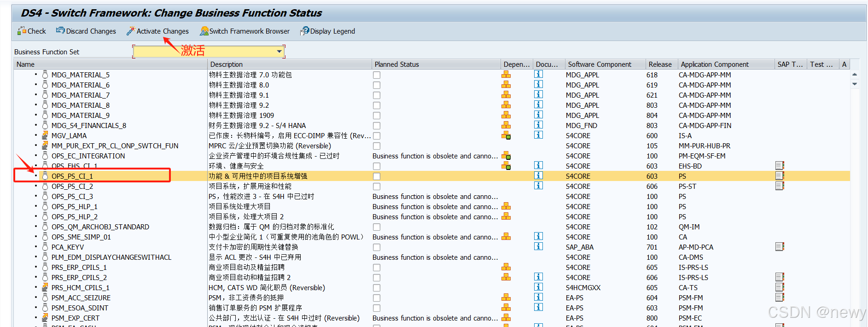Viewport: 868px width, 327px height.
Task: Open documentation info icon for OPS_PS_CI_1
Action: coord(538,175)
